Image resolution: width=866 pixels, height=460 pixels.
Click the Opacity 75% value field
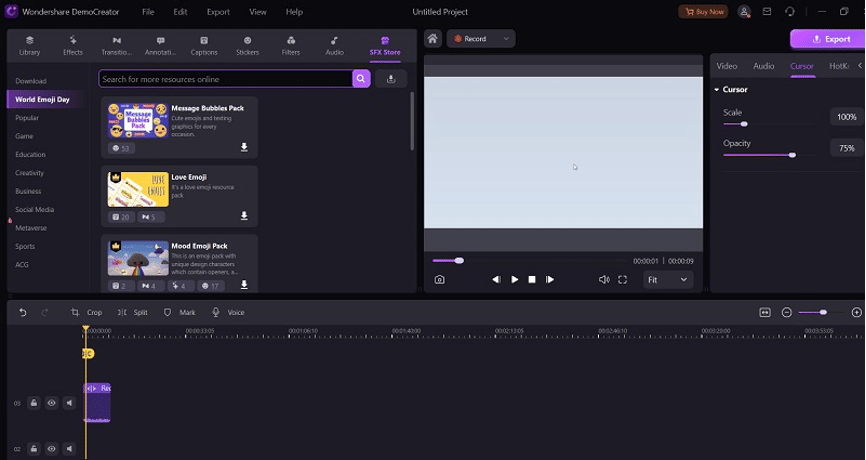pyautogui.click(x=847, y=148)
